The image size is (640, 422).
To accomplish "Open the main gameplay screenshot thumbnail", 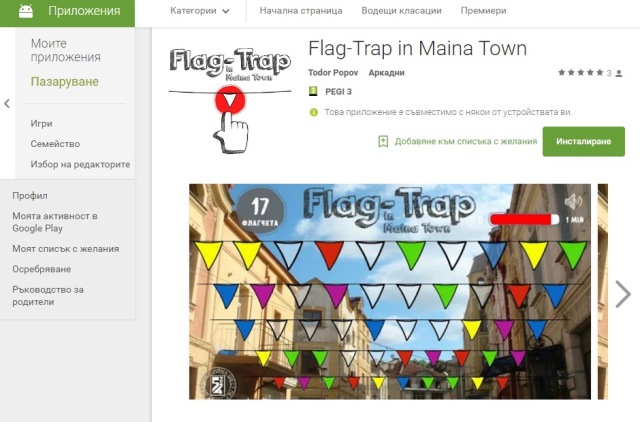I will (x=390, y=291).
